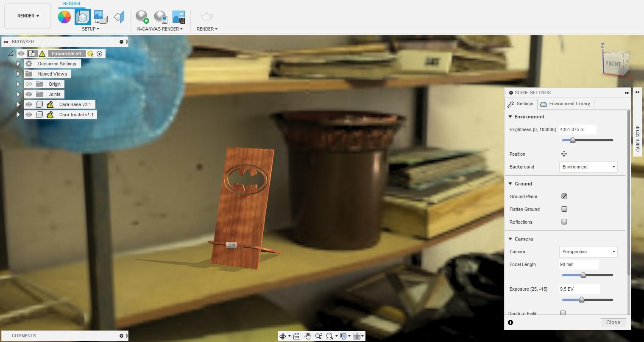The image size is (644, 342).
Task: Expand the Joints folder in browser
Action: click(18, 94)
